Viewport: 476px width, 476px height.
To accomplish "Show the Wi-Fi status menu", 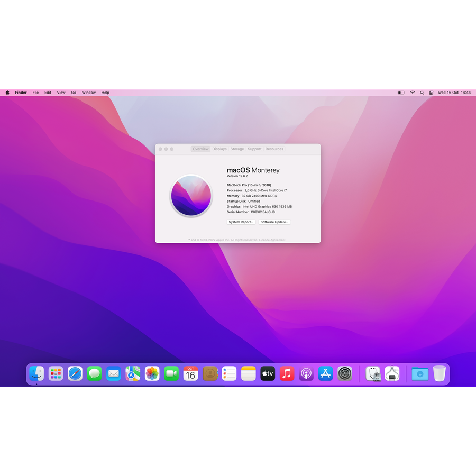I will (x=412, y=93).
